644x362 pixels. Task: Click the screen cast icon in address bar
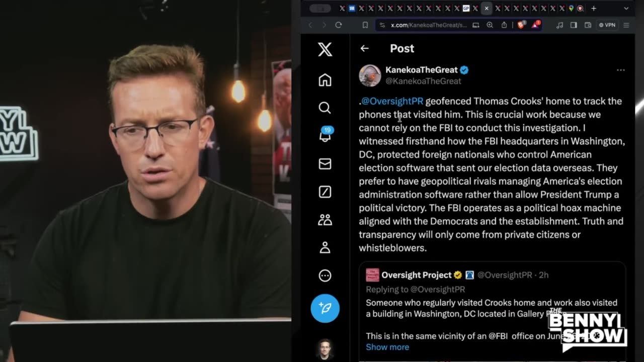[x=475, y=25]
